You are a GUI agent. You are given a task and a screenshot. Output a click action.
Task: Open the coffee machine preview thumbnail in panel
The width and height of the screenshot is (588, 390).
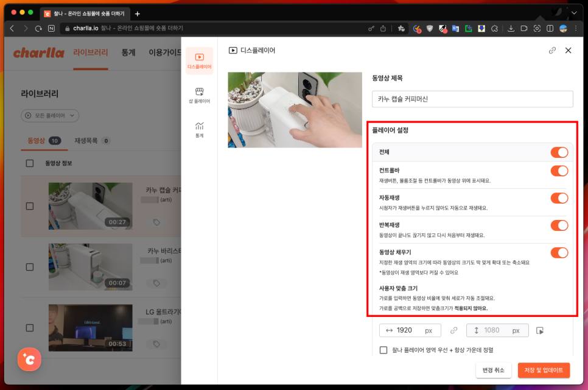(295, 110)
